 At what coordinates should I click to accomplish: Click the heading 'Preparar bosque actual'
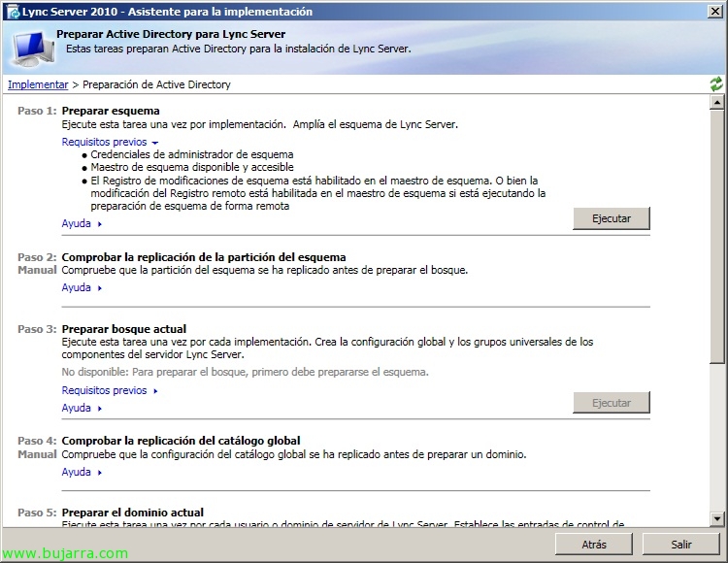(124, 329)
